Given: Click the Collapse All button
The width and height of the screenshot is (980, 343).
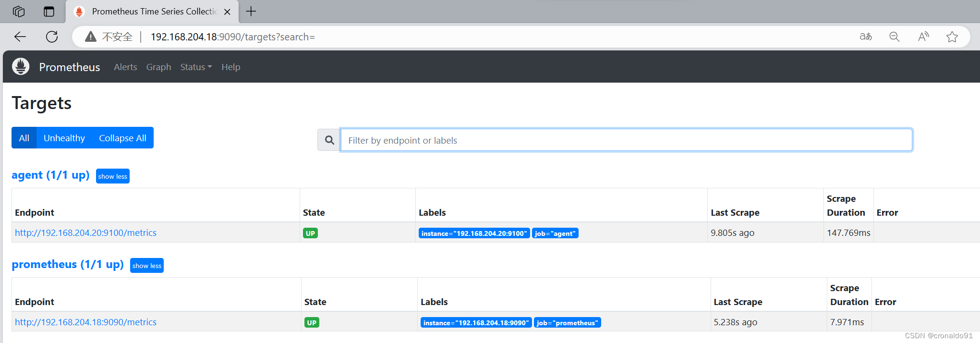Looking at the screenshot, I should coord(122,138).
